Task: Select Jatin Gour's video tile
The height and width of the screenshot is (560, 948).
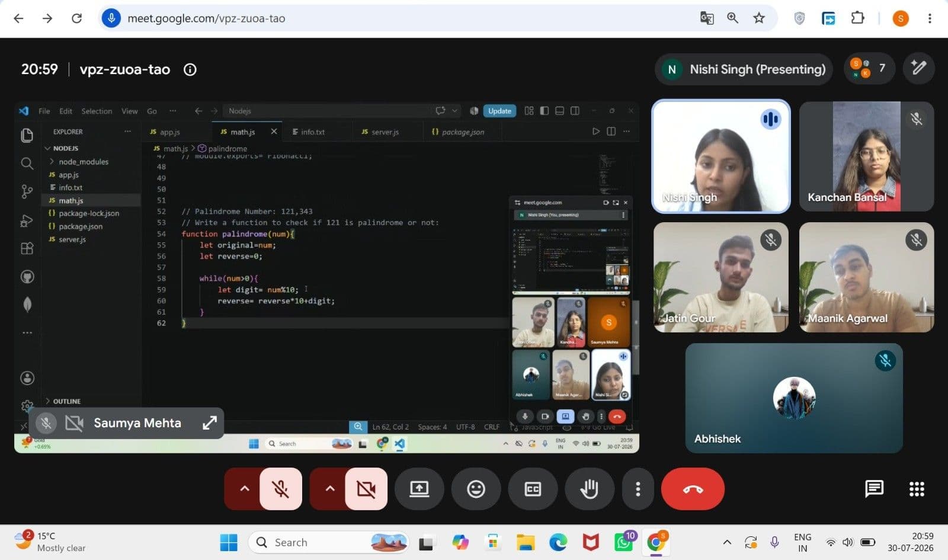Action: (721, 277)
